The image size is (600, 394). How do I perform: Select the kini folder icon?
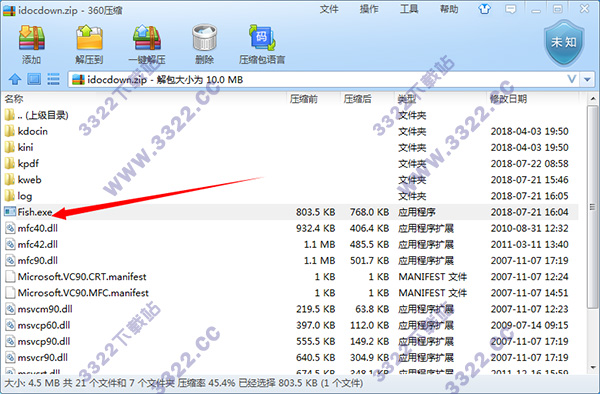10,147
